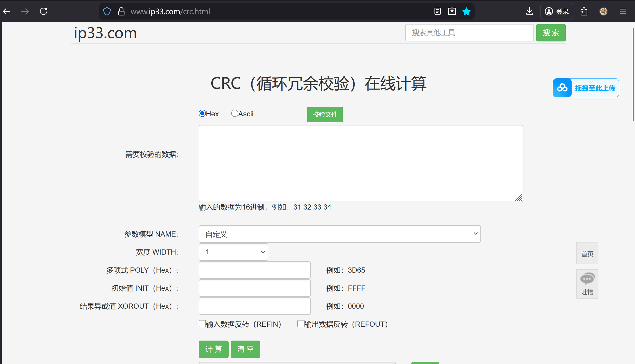Click the green 搜索 button
Viewport: 635px width, 364px height.
551,33
